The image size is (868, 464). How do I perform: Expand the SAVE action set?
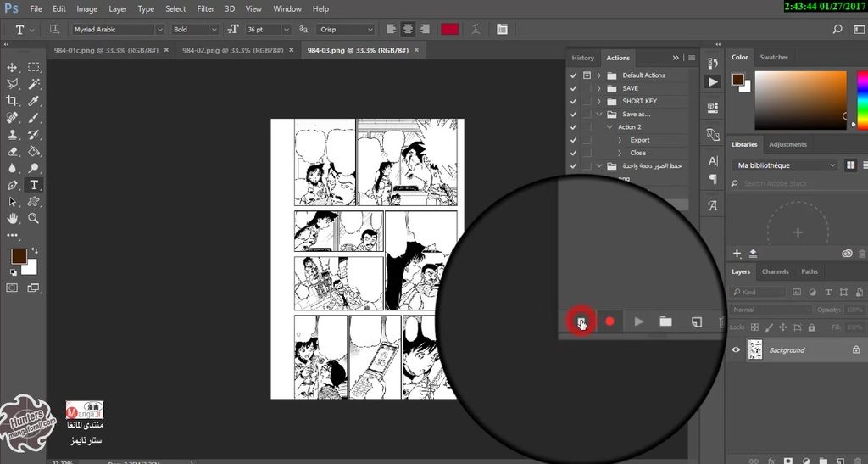pyautogui.click(x=599, y=88)
